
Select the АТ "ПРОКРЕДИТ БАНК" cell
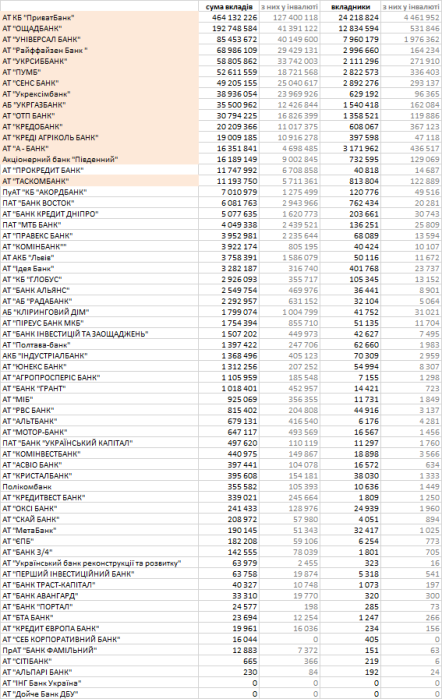[100, 170]
